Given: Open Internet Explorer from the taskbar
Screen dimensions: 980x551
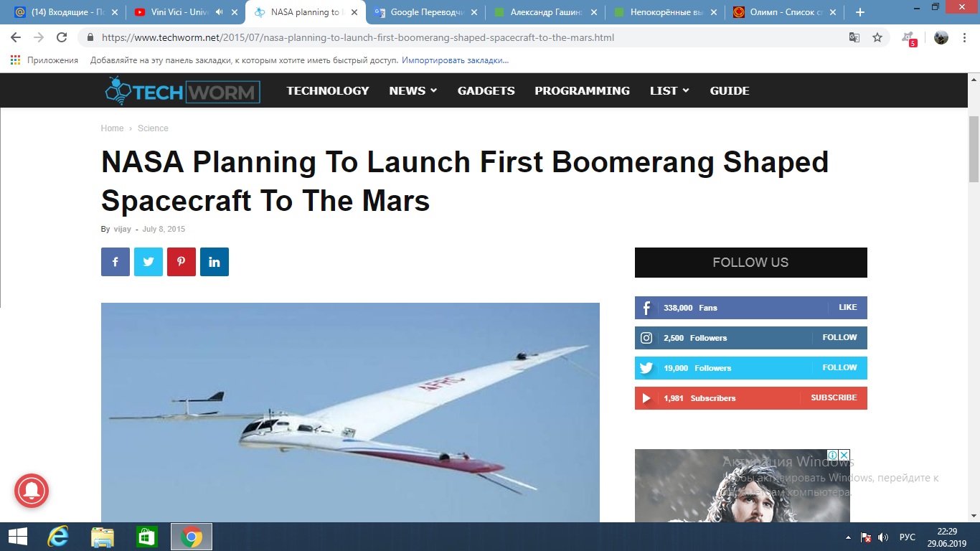Looking at the screenshot, I should 57,537.
